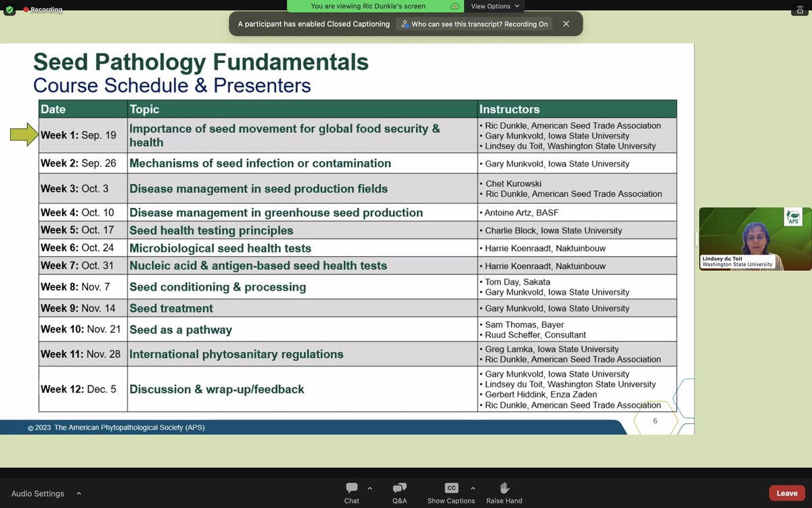Viewport: 812px width, 508px height.
Task: Click 'Tom Day, Sakata' instructor
Action: coord(518,282)
